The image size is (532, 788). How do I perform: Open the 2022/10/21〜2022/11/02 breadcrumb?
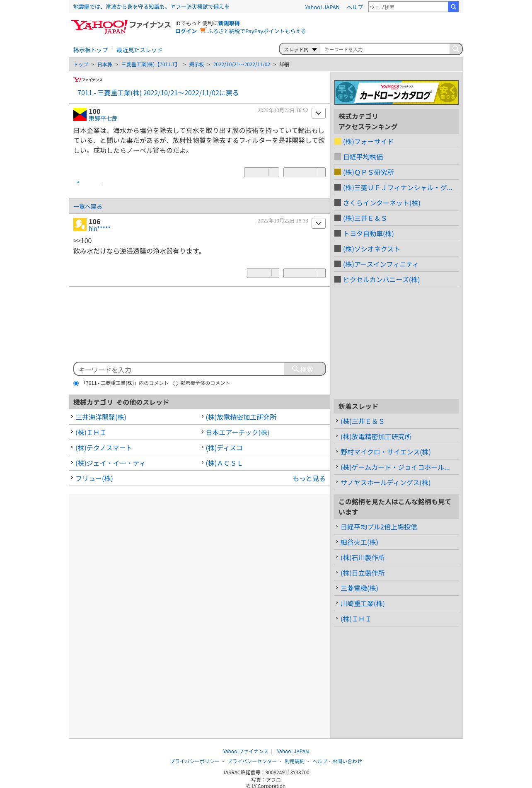click(x=242, y=65)
